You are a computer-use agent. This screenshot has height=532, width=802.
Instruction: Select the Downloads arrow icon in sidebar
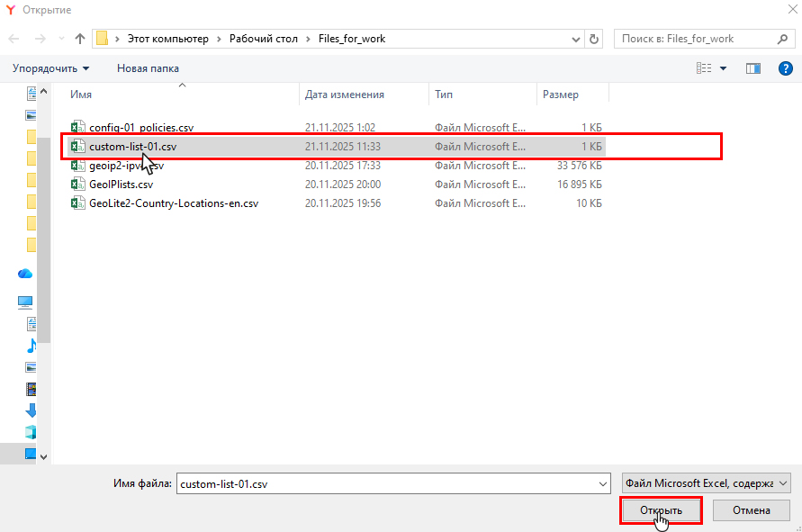pyautogui.click(x=31, y=410)
